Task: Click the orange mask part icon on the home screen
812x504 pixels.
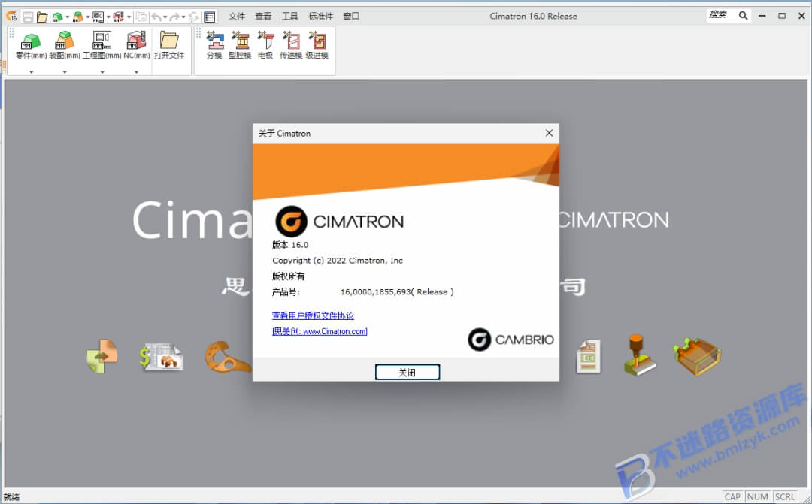Action: [228, 357]
